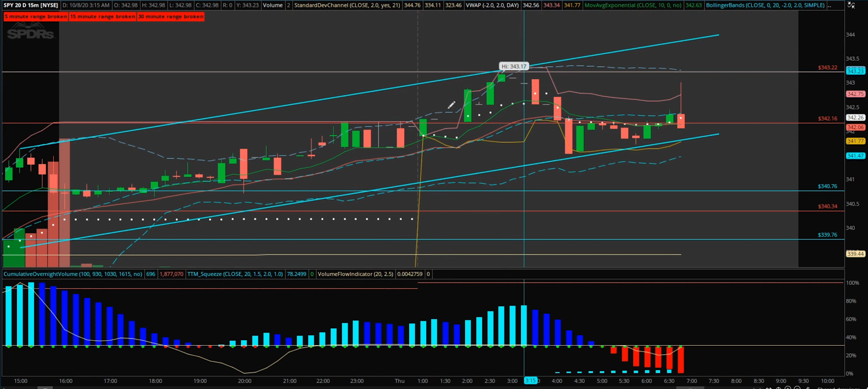
Task: Open the TTM_Squeeze study label
Action: [x=235, y=274]
